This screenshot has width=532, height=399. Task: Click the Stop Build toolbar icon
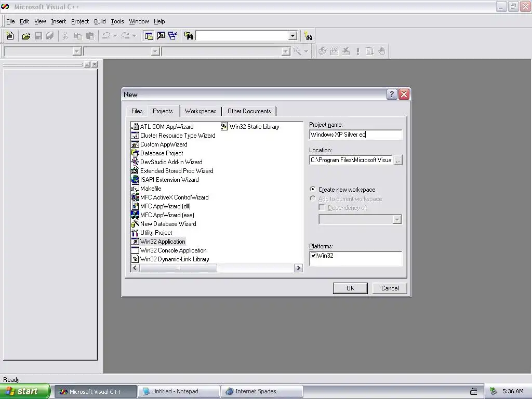(345, 51)
